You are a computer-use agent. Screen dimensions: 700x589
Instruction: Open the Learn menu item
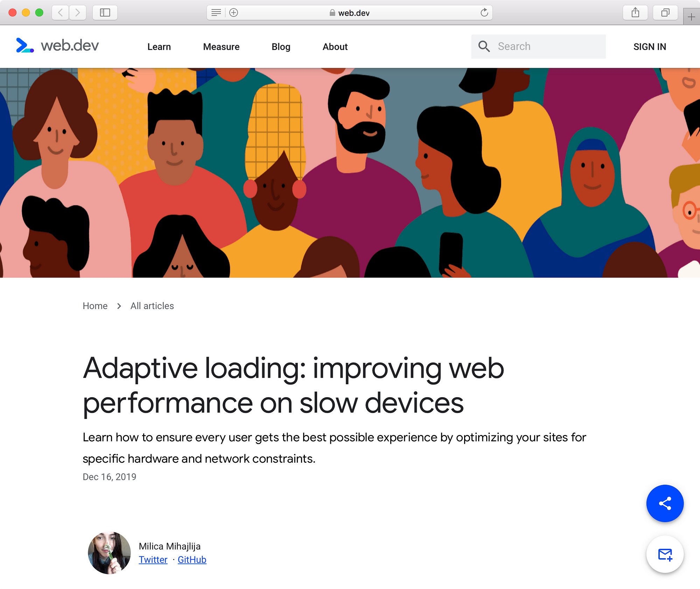coord(159,47)
